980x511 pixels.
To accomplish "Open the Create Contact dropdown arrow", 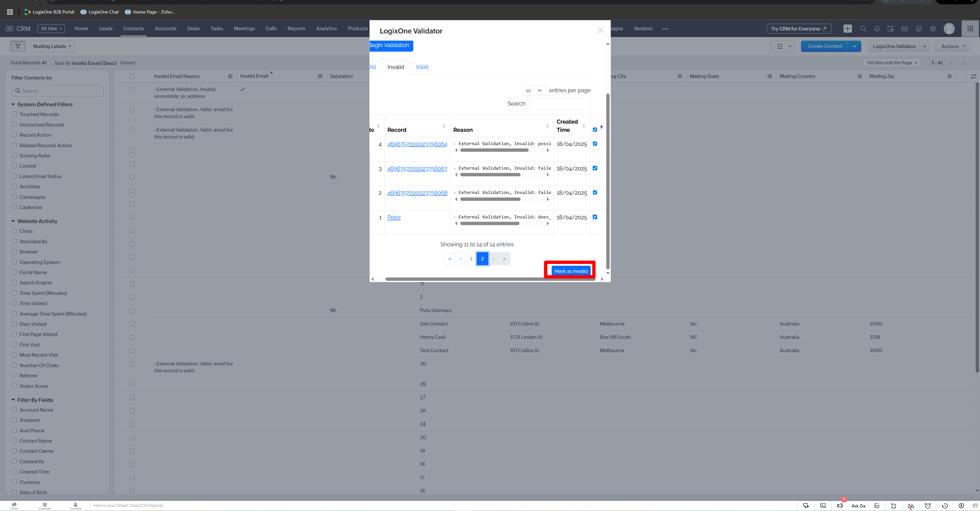I will 854,46.
